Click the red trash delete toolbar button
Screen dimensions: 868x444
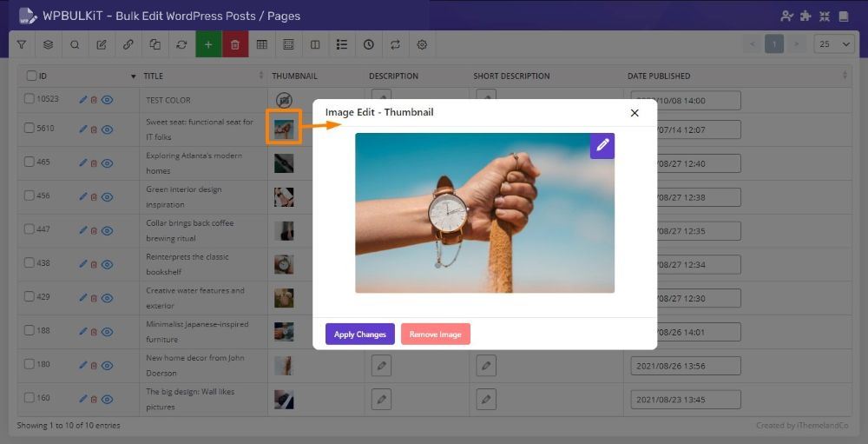pyautogui.click(x=235, y=44)
